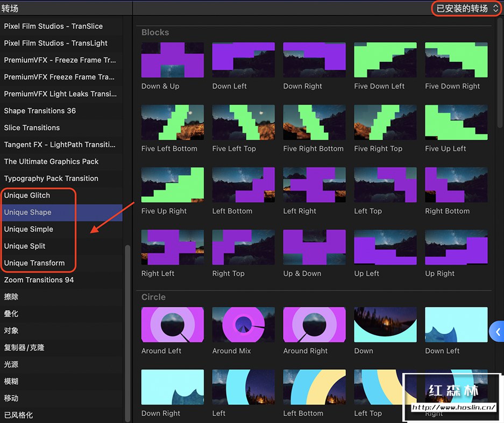Choose Typography Pack Transition category
504x423 pixels.
point(61,178)
